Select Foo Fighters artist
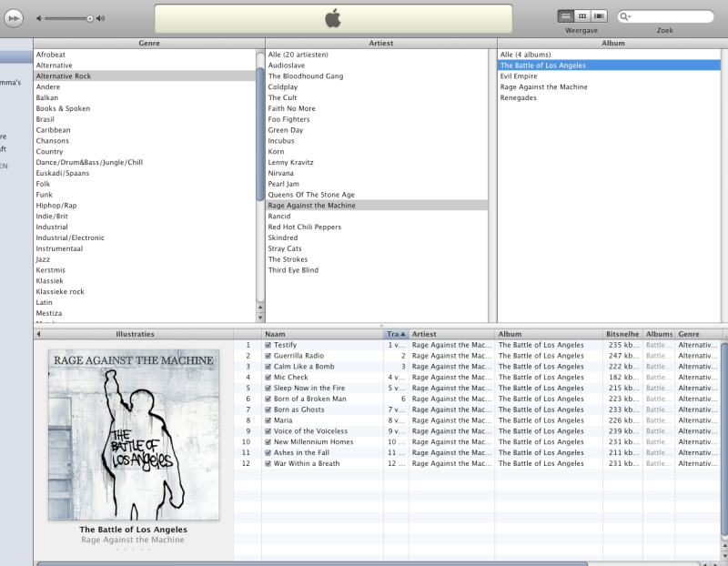728x566 pixels. tap(377, 119)
